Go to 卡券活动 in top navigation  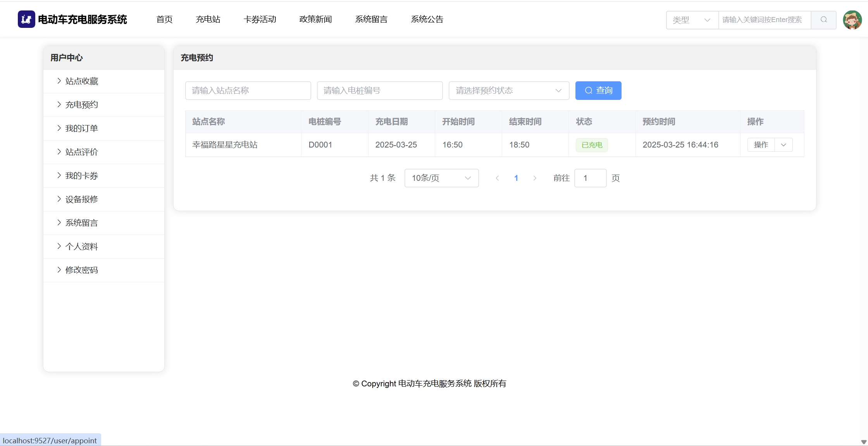[260, 19]
